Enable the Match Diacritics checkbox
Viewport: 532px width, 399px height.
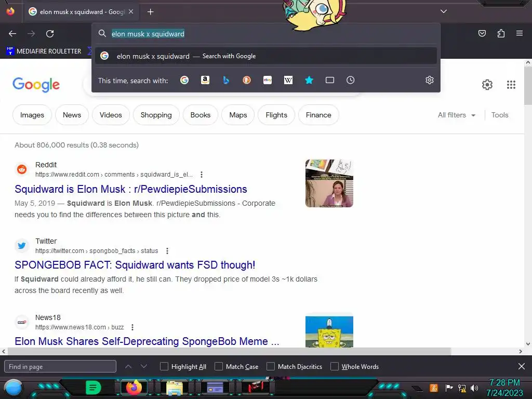click(x=270, y=366)
